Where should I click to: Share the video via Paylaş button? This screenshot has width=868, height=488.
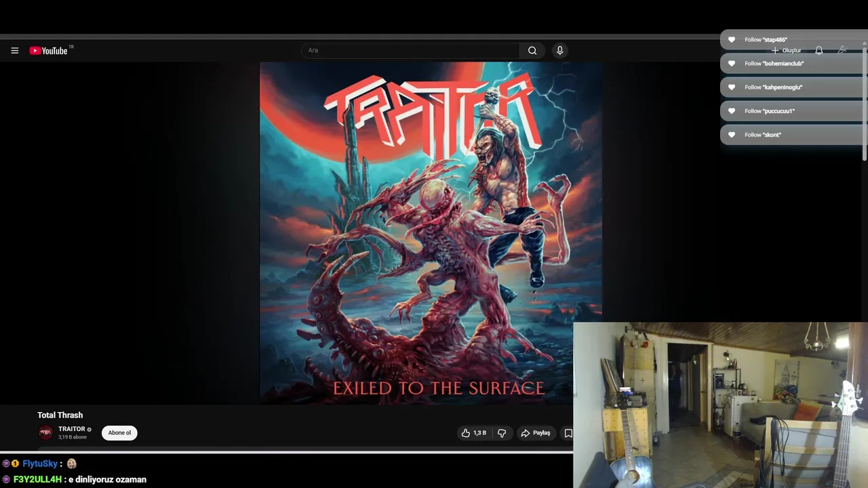pyautogui.click(x=536, y=433)
